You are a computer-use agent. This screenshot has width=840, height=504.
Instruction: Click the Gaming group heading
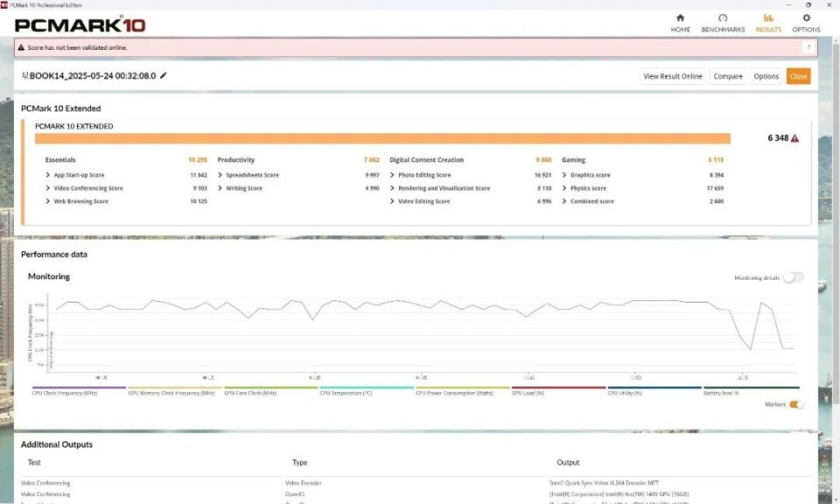tap(573, 160)
